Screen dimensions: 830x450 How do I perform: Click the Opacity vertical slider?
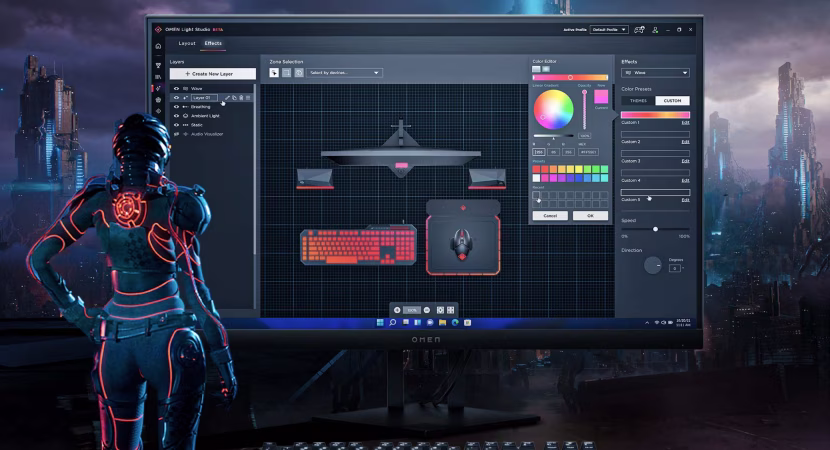[584, 110]
